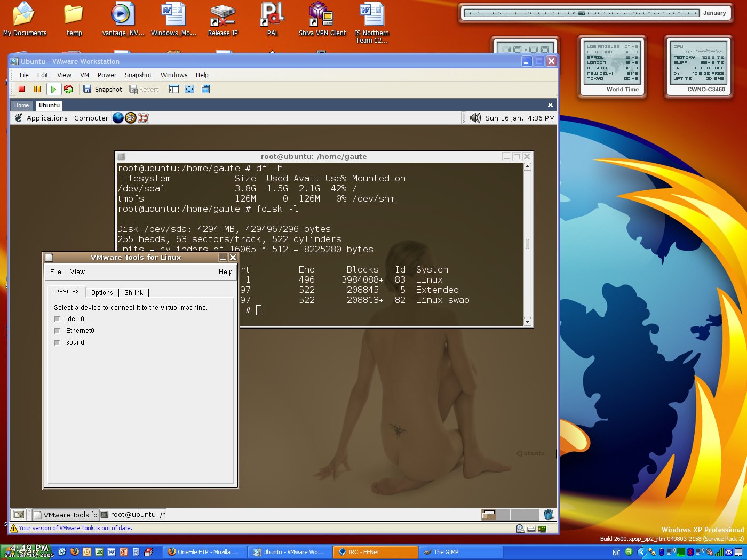This screenshot has height=560, width=747.
Task: Click the terminal scrollbar down arrow
Action: pos(527,322)
